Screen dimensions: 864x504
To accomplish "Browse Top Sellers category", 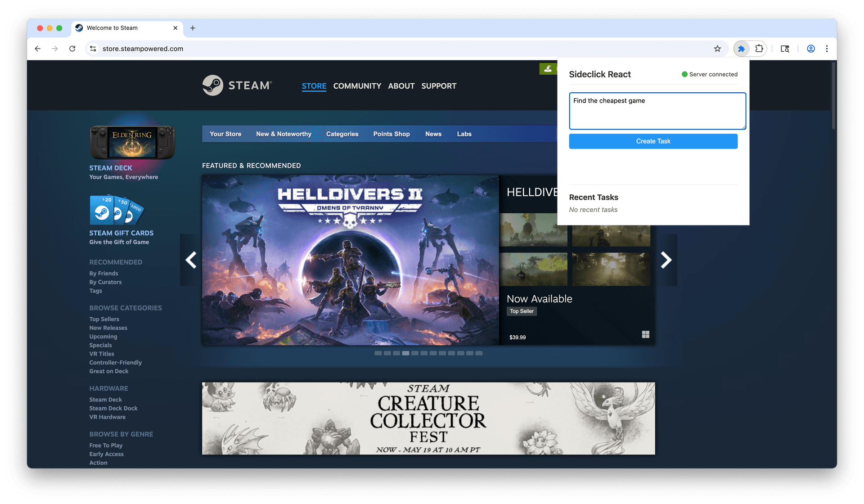I will pos(104,319).
